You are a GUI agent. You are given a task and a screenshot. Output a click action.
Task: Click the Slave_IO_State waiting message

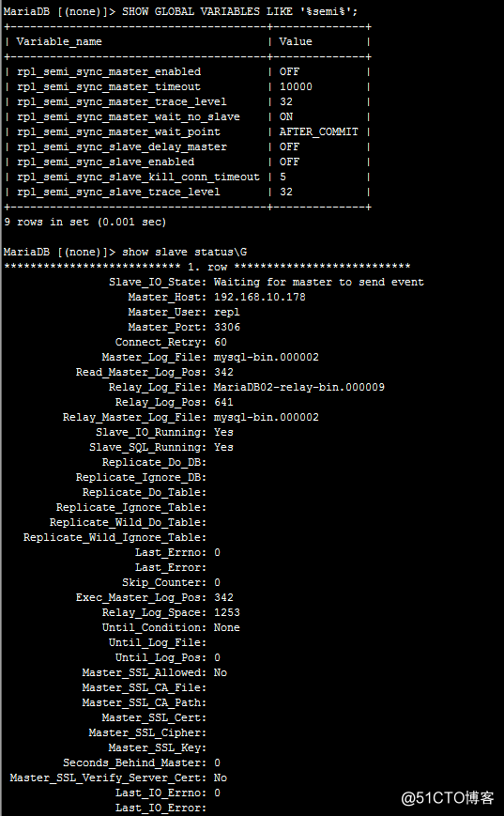coord(319,282)
